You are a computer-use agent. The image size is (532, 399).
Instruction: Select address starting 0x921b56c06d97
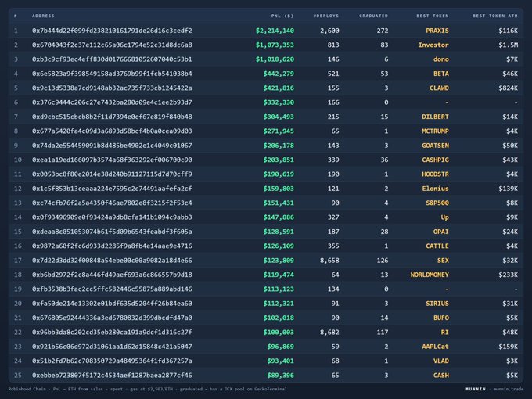[x=112, y=347]
